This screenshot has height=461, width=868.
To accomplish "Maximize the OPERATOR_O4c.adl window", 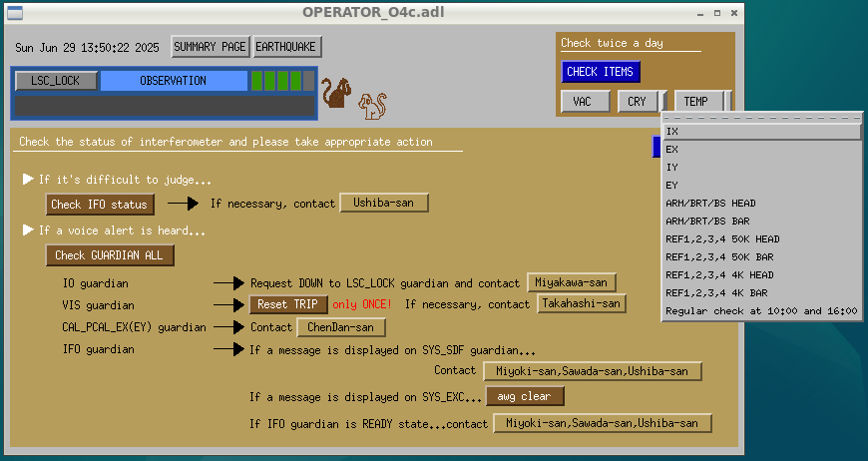I will coord(717,13).
